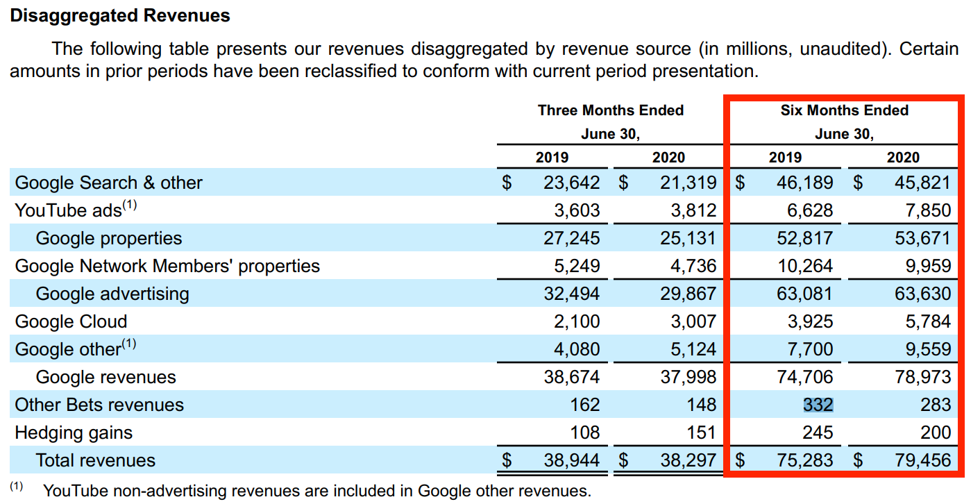Click the Network Members' value 10,264
The width and height of the screenshot is (980, 504).
(804, 266)
